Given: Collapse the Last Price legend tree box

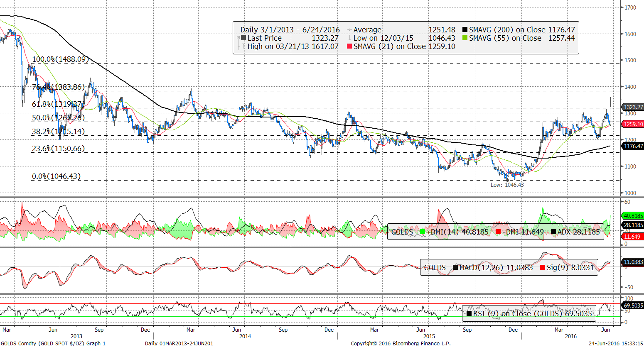Looking at the screenshot, I should click(x=238, y=38).
